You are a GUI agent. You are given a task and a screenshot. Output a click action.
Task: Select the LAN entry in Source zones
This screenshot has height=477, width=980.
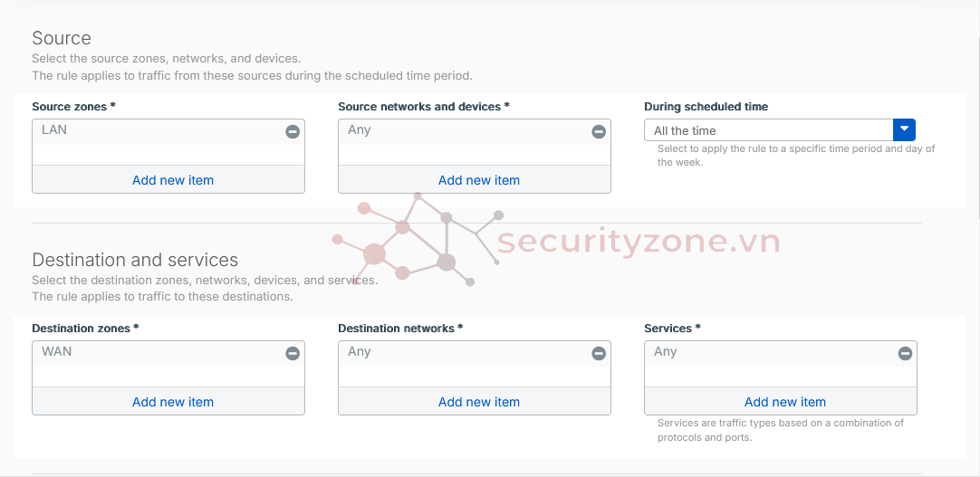[54, 130]
